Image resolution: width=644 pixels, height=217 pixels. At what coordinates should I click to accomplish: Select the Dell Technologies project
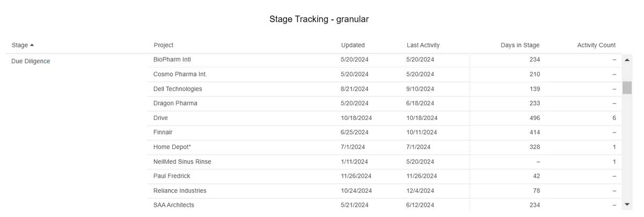coord(178,88)
